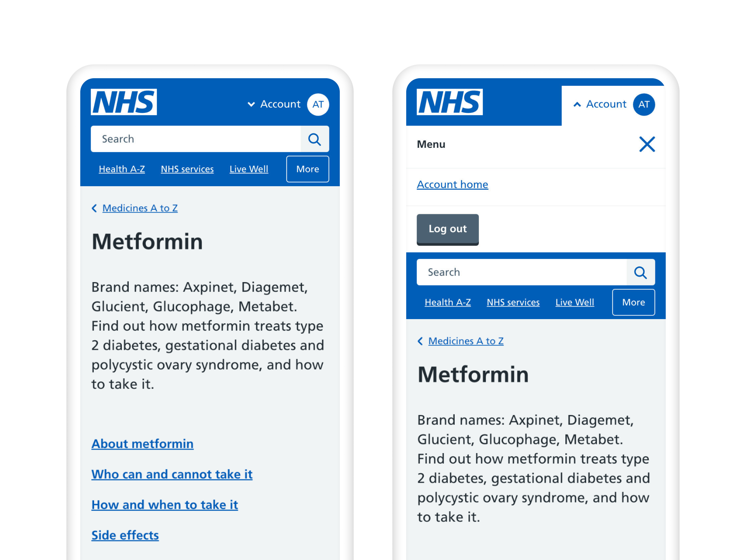Select the Health A-Z menu item
The height and width of the screenshot is (560, 746).
pyautogui.click(x=122, y=169)
